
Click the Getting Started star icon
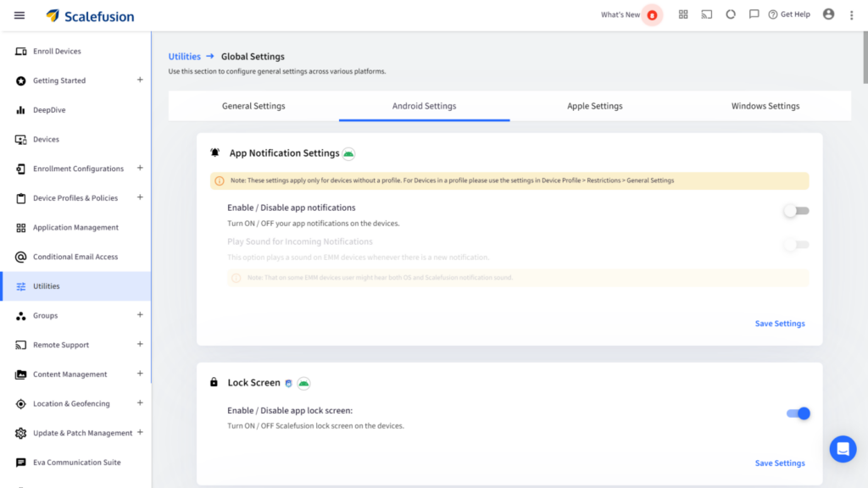coord(20,80)
